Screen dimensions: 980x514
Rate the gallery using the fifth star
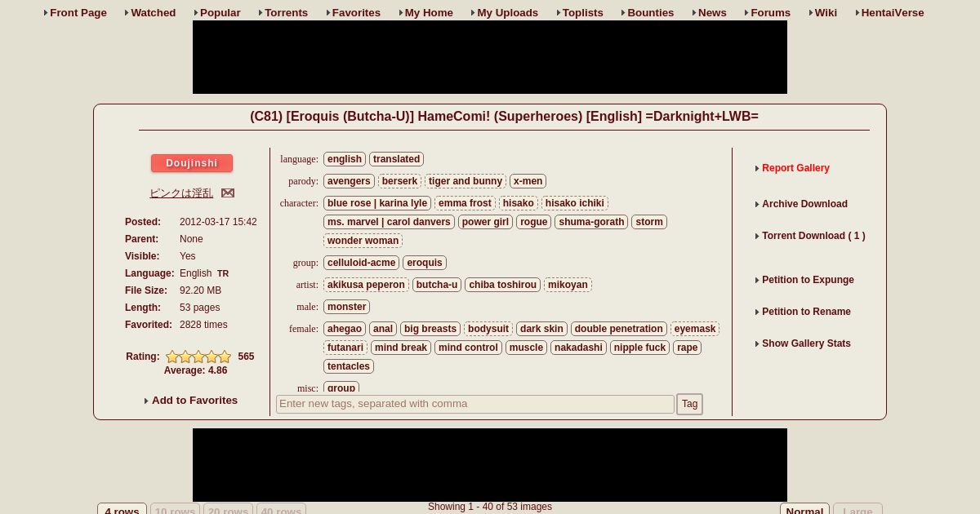(x=225, y=357)
